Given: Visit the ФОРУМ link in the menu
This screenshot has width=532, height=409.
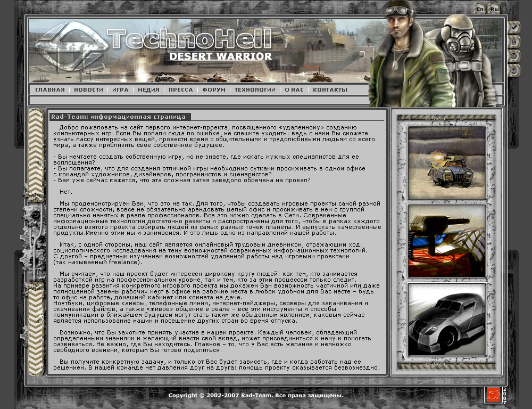Looking at the screenshot, I should coord(214,89).
